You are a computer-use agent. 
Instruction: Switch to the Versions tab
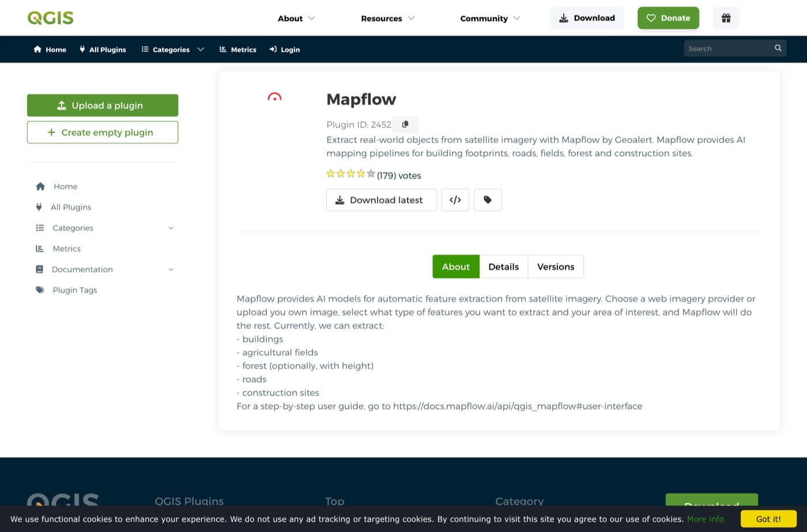point(556,267)
